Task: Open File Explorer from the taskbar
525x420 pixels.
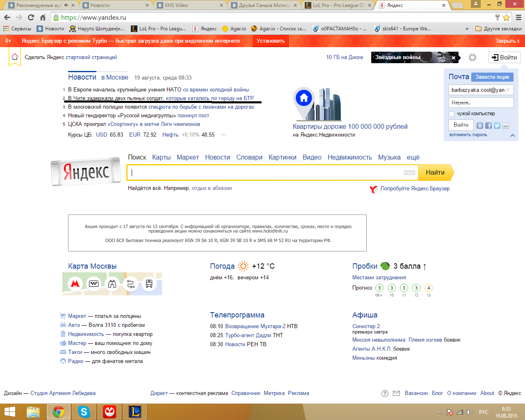Action: pyautogui.click(x=33, y=412)
